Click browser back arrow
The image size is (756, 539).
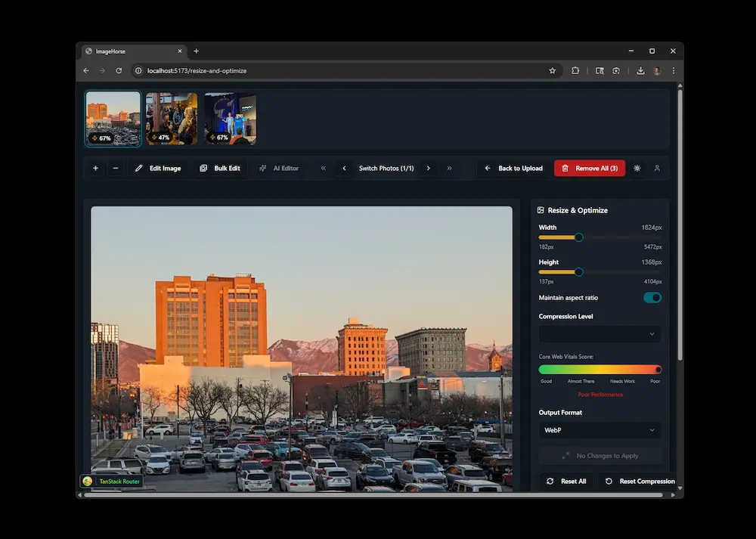coord(86,70)
